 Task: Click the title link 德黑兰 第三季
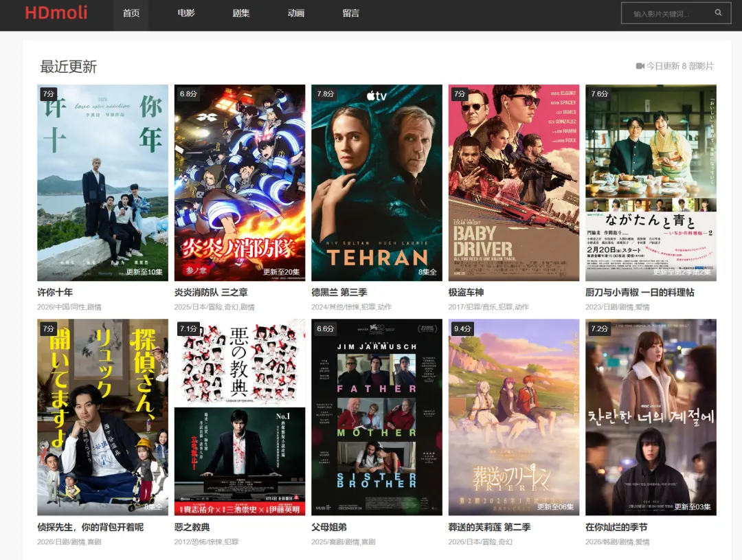(339, 293)
